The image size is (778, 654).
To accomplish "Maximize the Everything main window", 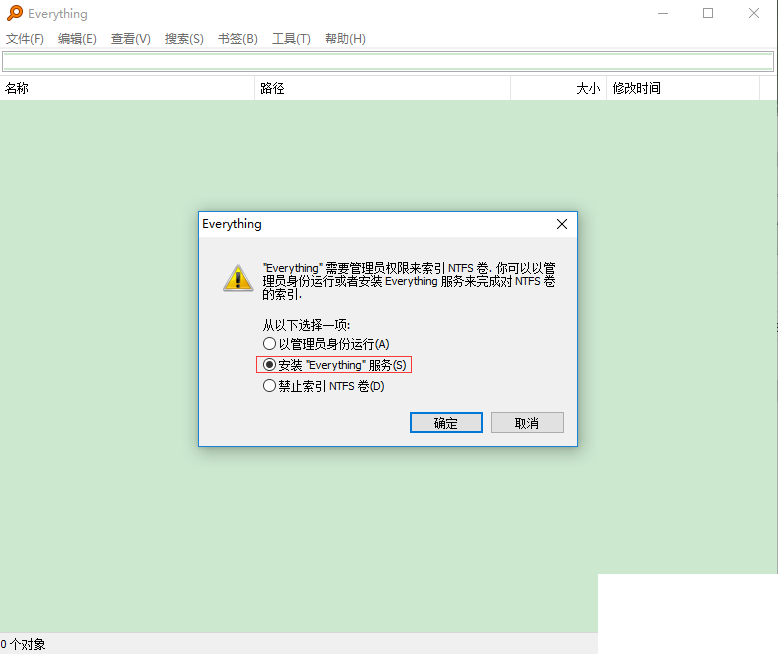I will (708, 13).
